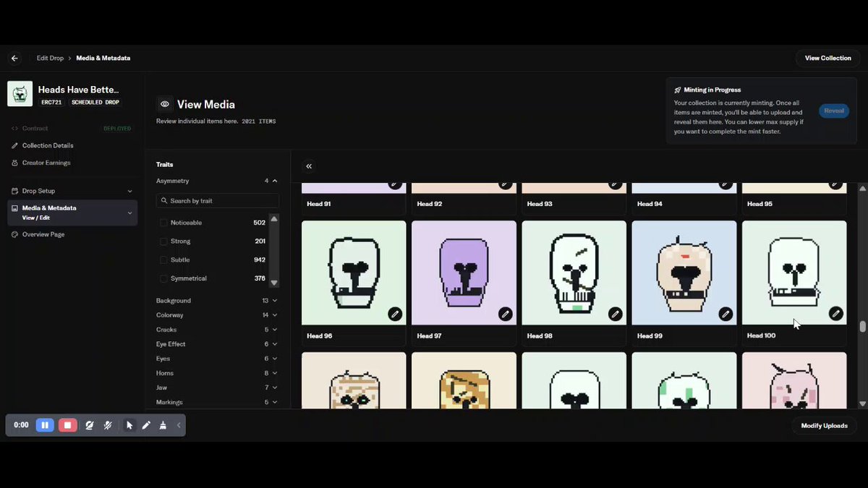
Task: Click the Modify Uploads button
Action: pyautogui.click(x=824, y=426)
